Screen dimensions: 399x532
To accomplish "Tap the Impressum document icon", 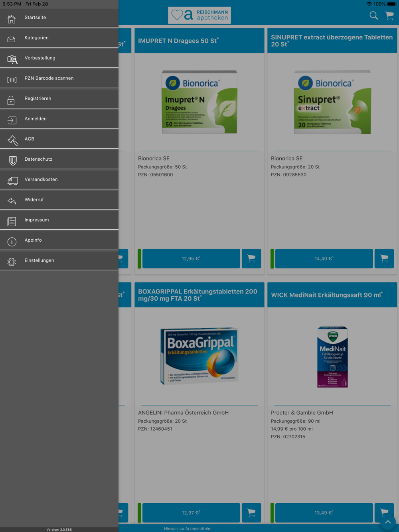I will coord(12,221).
